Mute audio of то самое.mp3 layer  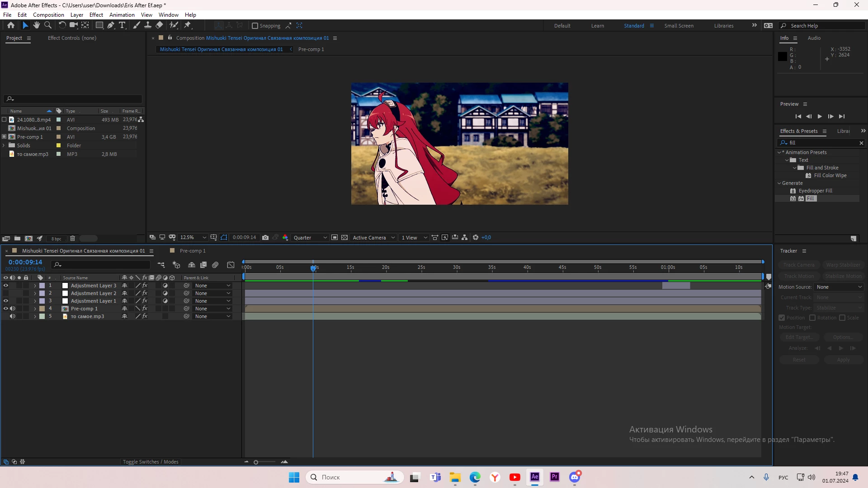point(13,316)
